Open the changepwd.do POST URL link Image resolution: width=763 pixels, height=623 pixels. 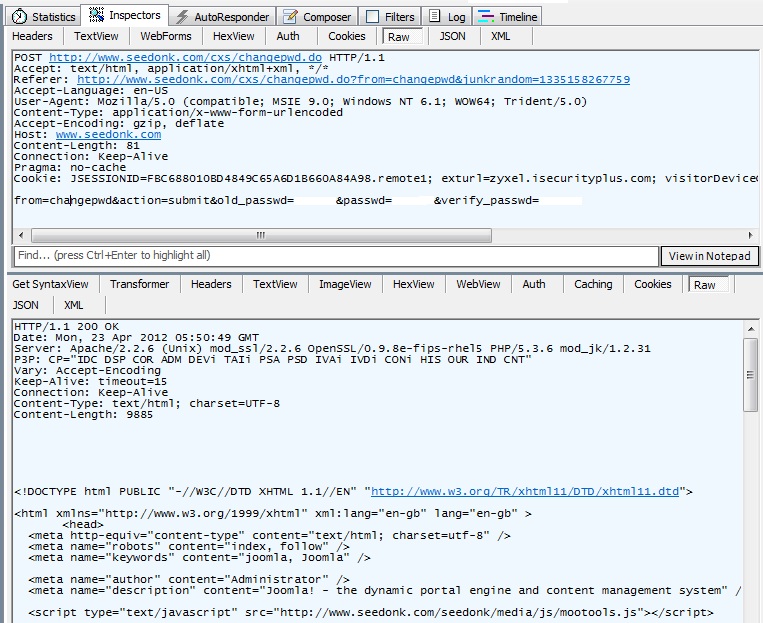click(185, 58)
